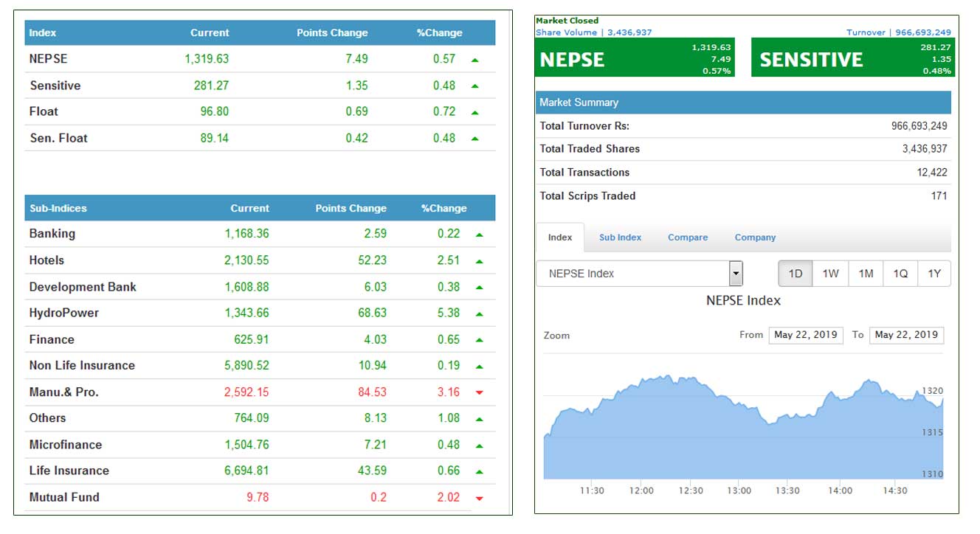Click the Microfinance label
The image size is (980, 534).
66,445
